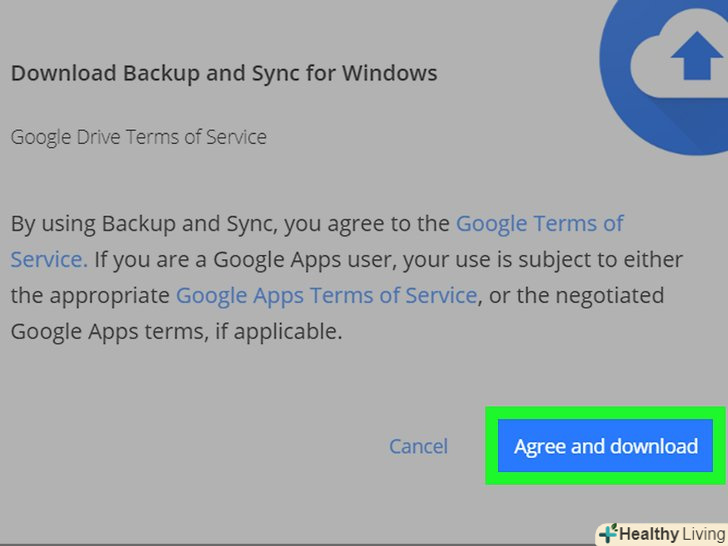This screenshot has width=728, height=546.
Task: Click the "or the negotiated" text
Action: [x=578, y=295]
